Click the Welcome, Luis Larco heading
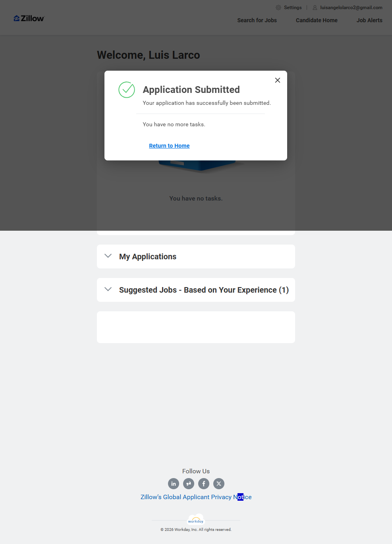The height and width of the screenshot is (544, 392). (x=149, y=55)
